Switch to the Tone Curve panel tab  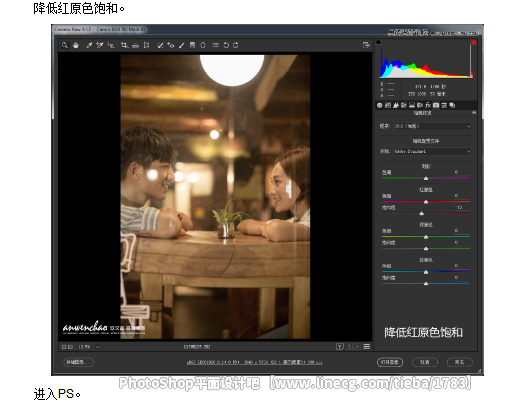tap(388, 105)
